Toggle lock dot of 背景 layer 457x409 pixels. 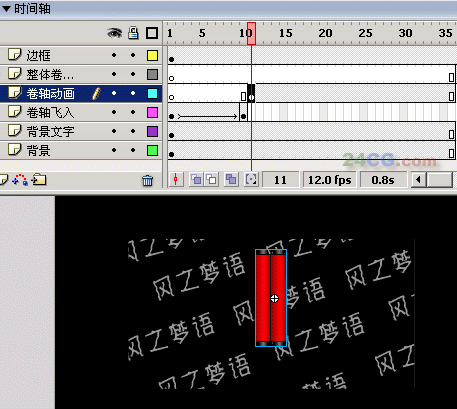point(133,150)
